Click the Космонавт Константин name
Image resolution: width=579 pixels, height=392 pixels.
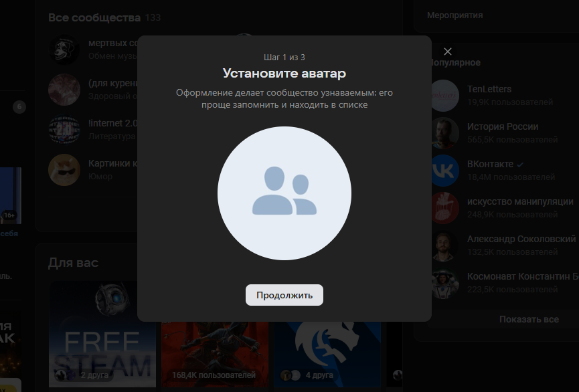tap(523, 276)
